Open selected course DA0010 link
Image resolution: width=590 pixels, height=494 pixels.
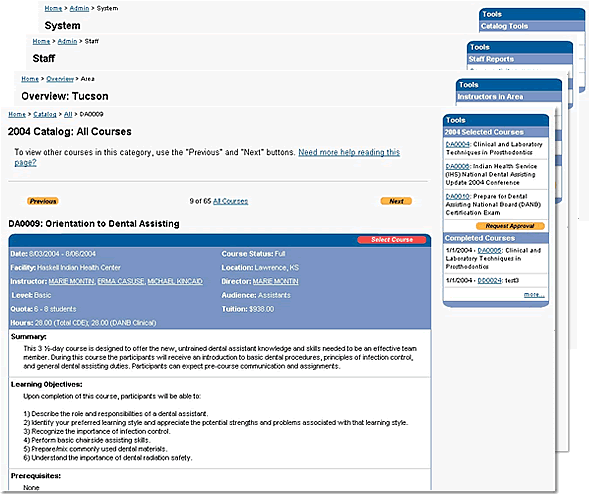click(x=458, y=196)
